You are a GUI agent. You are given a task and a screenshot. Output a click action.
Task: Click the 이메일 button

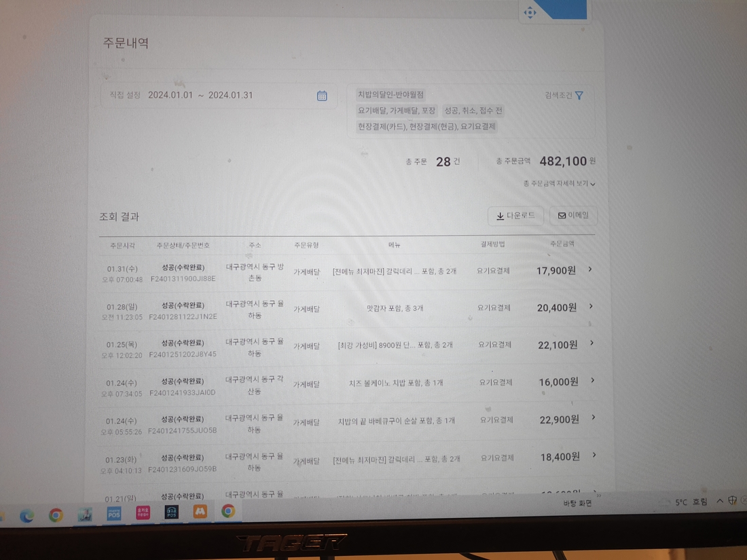pyautogui.click(x=573, y=215)
